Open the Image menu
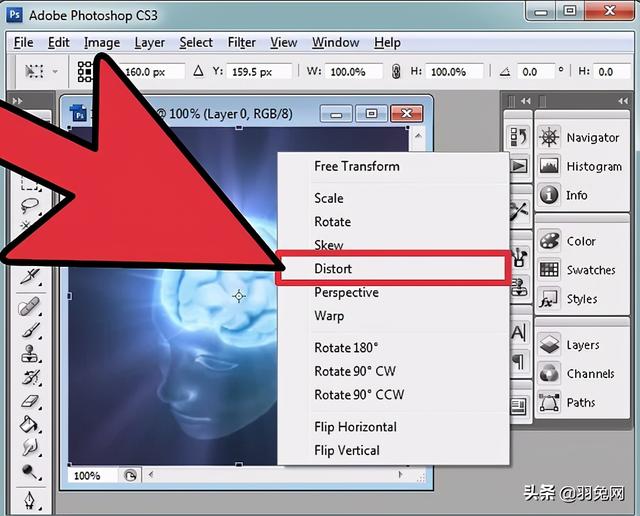The height and width of the screenshot is (516, 640). (x=102, y=42)
